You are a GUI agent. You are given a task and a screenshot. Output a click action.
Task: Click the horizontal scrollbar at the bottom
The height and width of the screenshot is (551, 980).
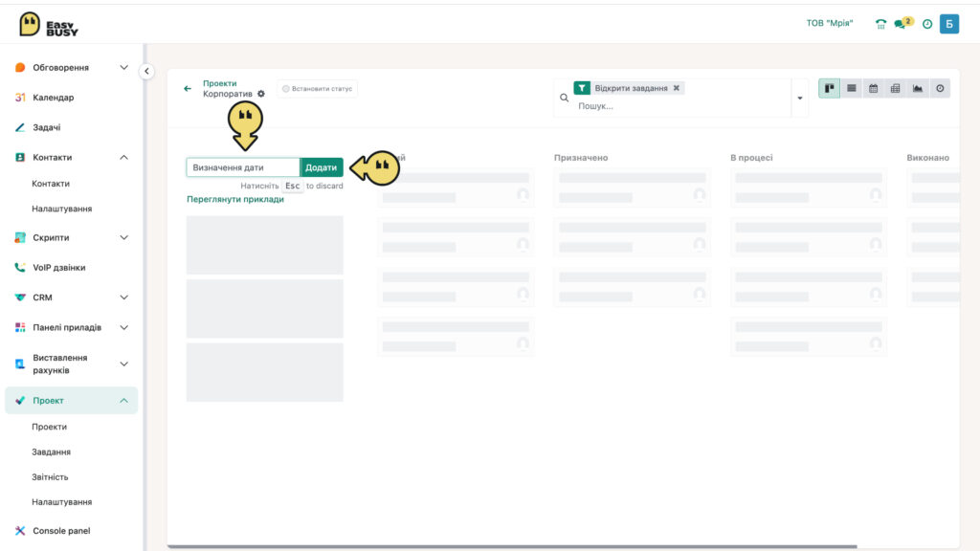pyautogui.click(x=513, y=546)
